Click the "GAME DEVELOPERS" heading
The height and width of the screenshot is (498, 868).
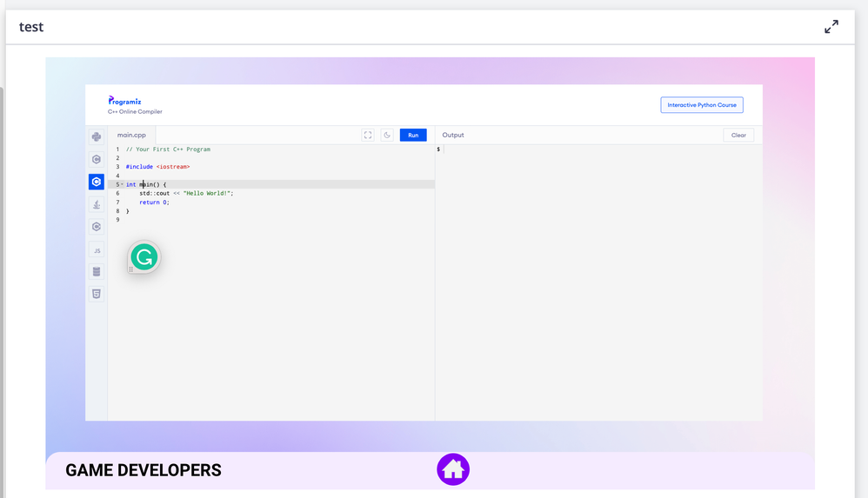pos(144,470)
